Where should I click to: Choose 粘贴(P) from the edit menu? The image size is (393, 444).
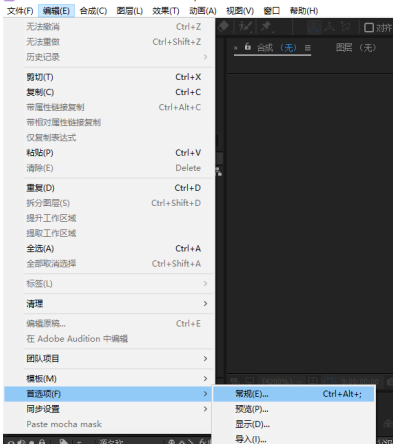(x=109, y=153)
